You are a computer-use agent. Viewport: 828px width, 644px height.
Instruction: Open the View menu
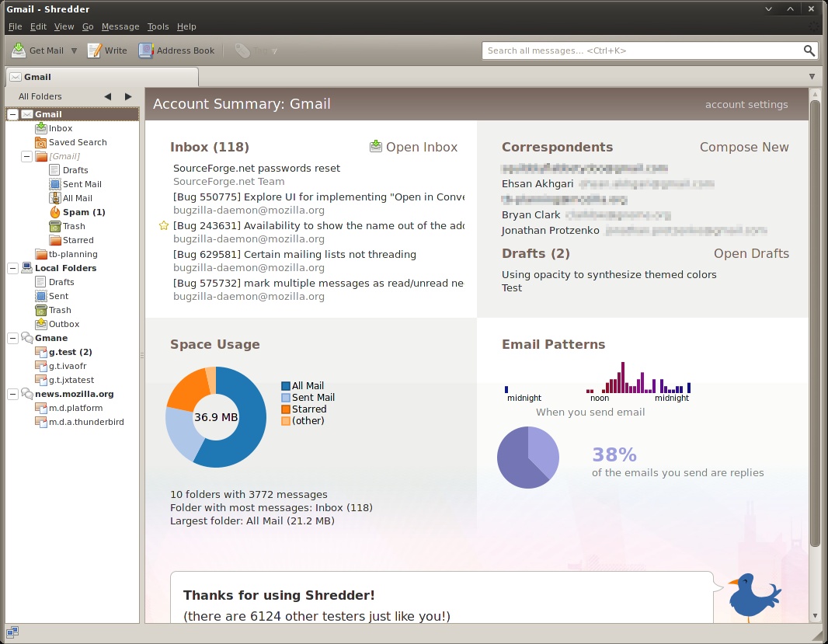click(64, 26)
